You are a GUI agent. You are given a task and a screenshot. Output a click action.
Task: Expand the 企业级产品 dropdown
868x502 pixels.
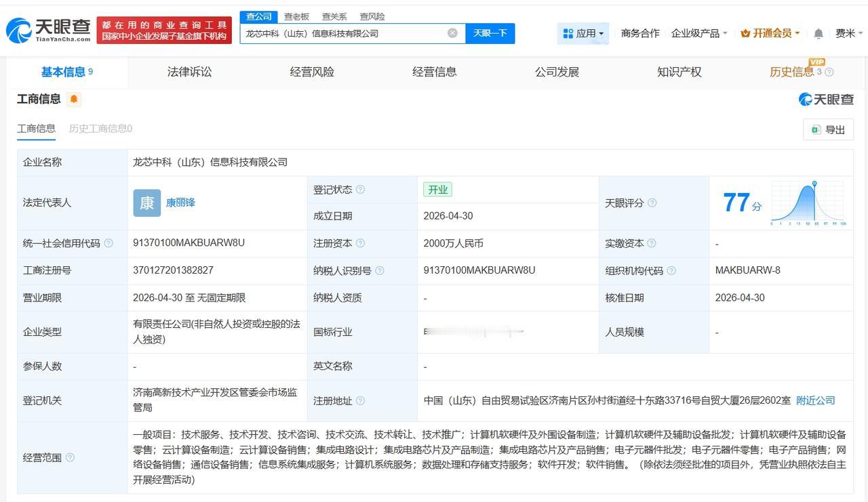coord(698,33)
